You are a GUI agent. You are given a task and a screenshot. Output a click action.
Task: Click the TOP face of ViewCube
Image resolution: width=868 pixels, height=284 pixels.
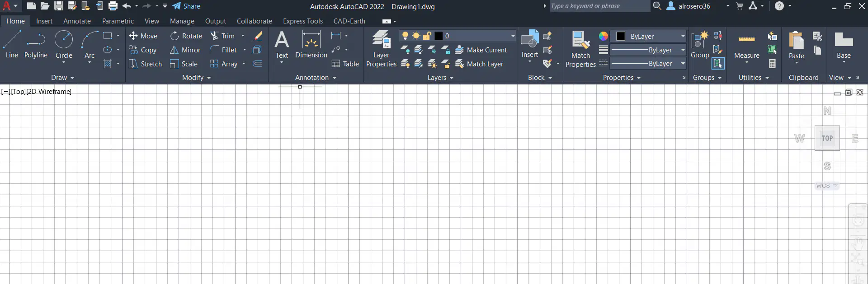point(827,138)
